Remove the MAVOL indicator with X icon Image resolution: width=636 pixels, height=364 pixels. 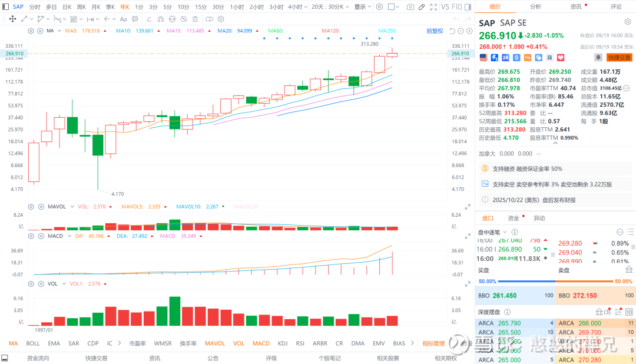click(41, 207)
